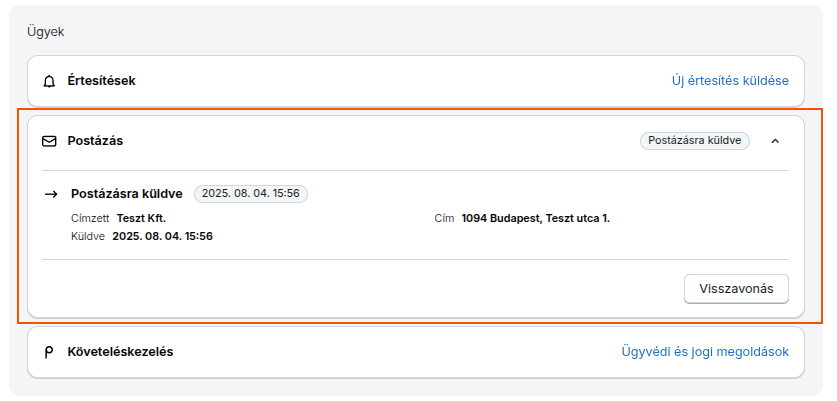Open the Új értesítés küldése link
837x401 pixels.
coord(730,81)
